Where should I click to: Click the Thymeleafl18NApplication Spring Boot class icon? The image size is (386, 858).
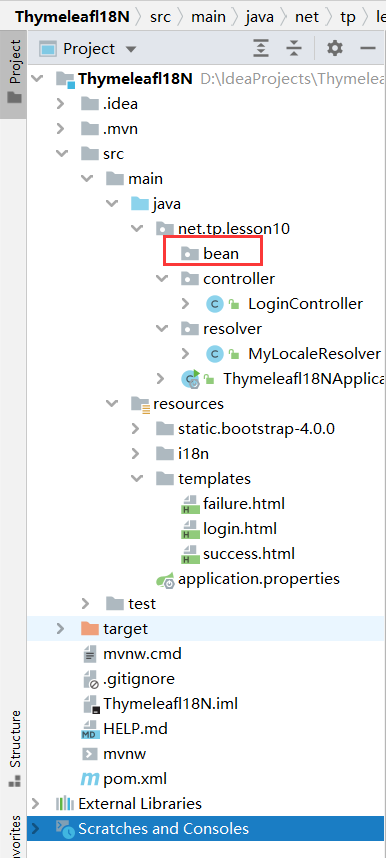click(191, 379)
